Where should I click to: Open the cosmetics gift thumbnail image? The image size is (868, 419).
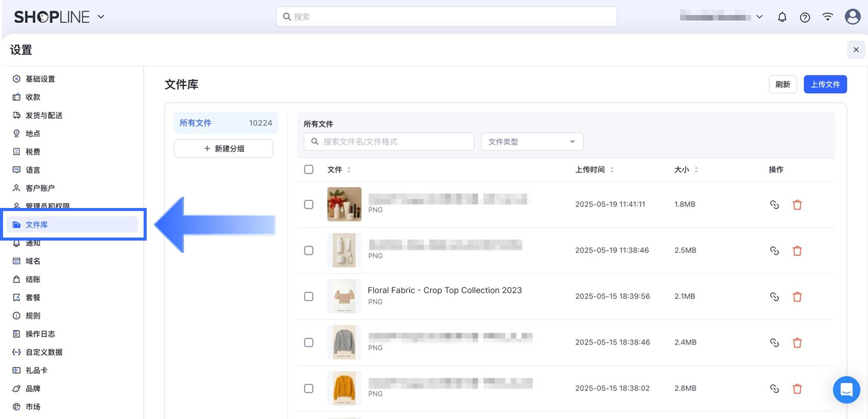point(344,204)
